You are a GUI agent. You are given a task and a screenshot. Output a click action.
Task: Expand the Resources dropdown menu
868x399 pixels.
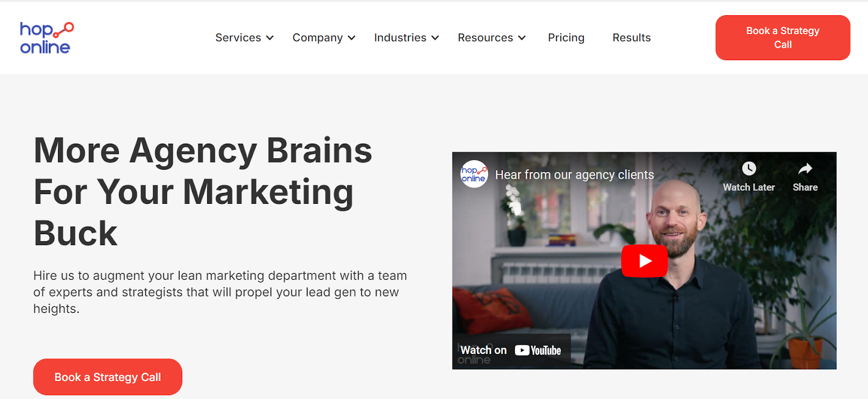492,37
